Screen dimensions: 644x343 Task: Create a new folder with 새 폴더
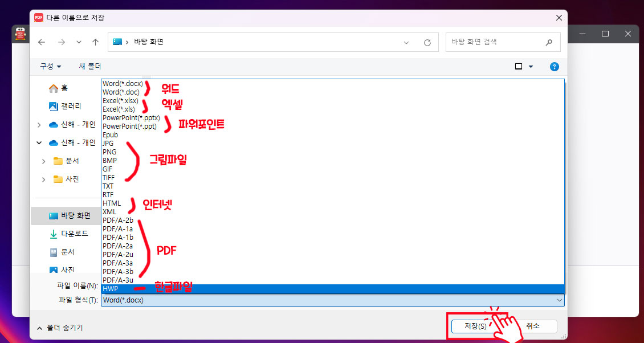point(90,66)
